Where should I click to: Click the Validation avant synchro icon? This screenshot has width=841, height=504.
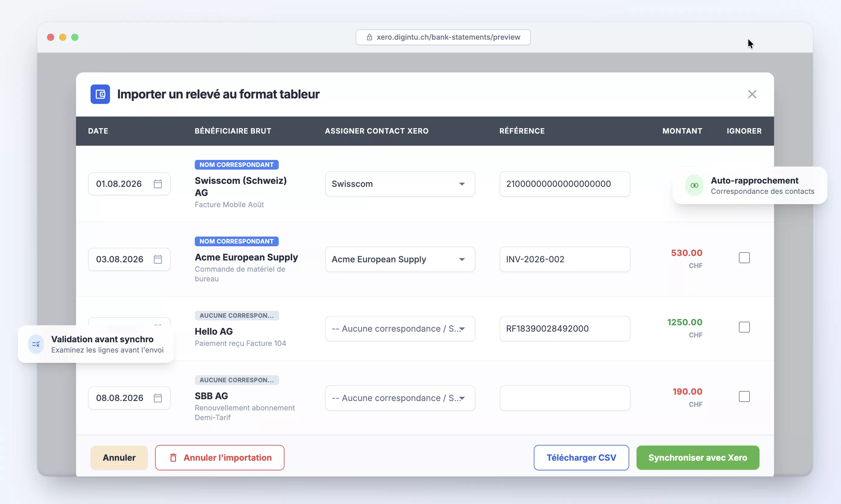pyautogui.click(x=36, y=344)
